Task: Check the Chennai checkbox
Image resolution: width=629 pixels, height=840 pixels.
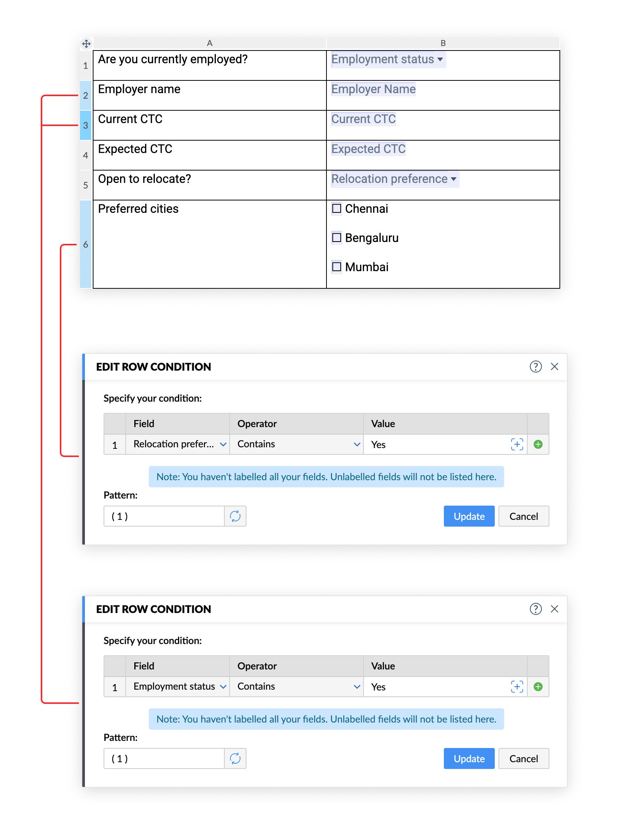Action: [336, 208]
